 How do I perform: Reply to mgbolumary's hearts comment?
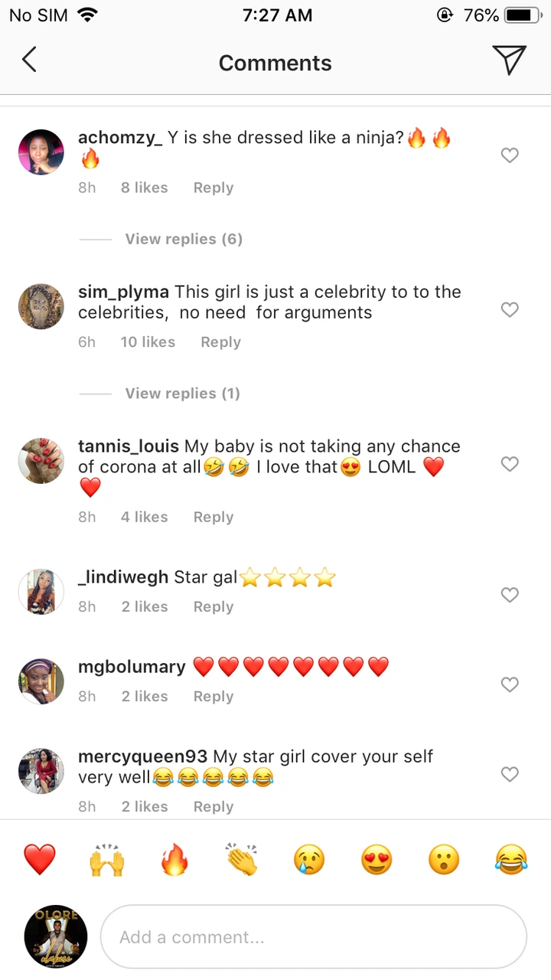click(x=213, y=697)
